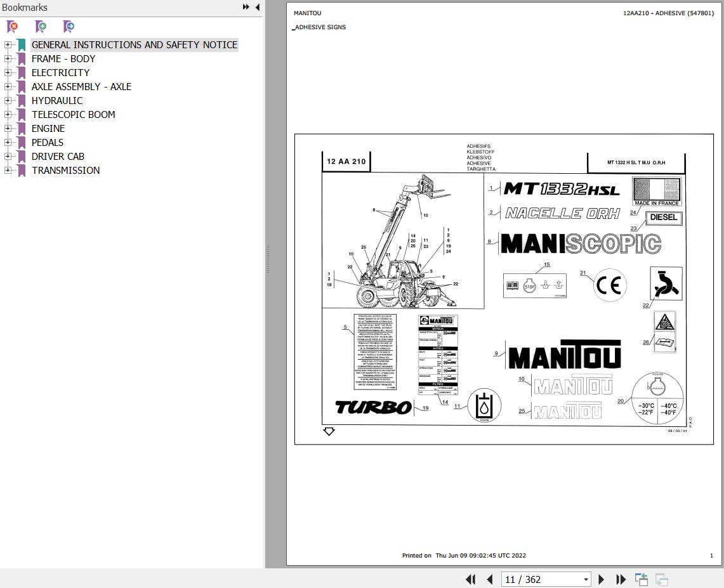The image size is (724, 588).
Task: Click the Bookmarks panel title
Action: [x=25, y=8]
